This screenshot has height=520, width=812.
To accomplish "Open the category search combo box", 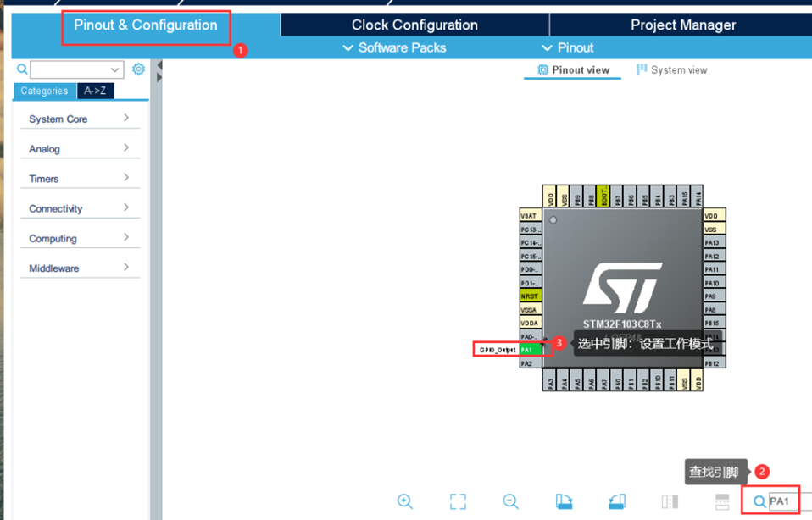I will pos(76,69).
